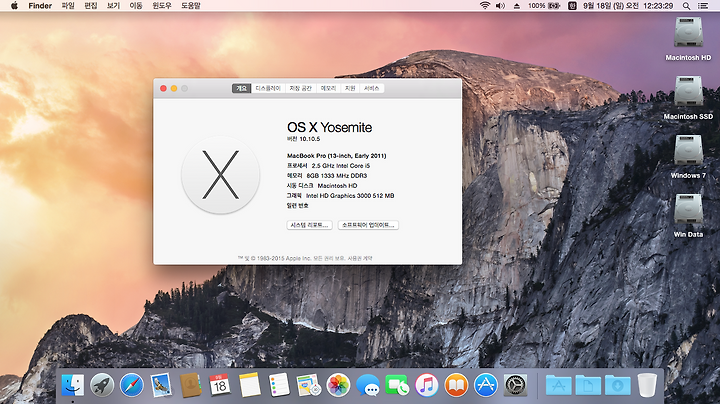Open Safari compass icon in Dock
Screen dimensions: 720x404
coord(131,385)
